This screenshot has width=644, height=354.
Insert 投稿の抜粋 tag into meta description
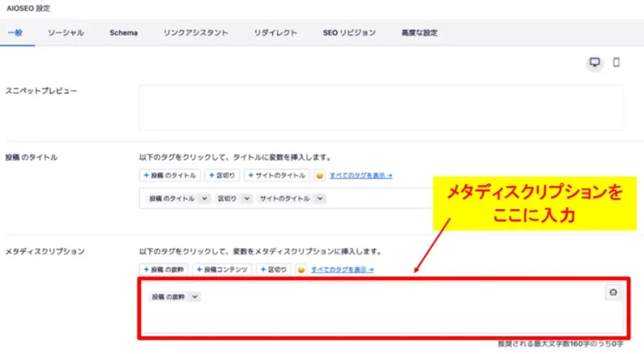pyautogui.click(x=163, y=270)
